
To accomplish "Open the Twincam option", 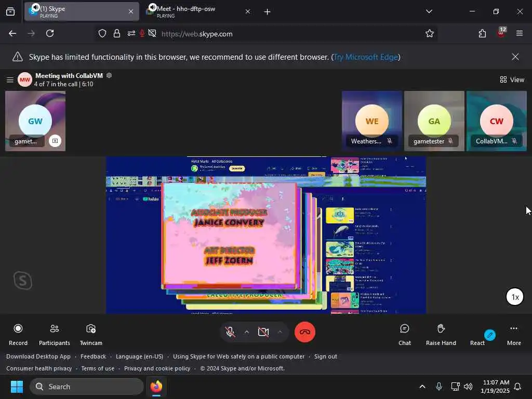I will tap(91, 335).
